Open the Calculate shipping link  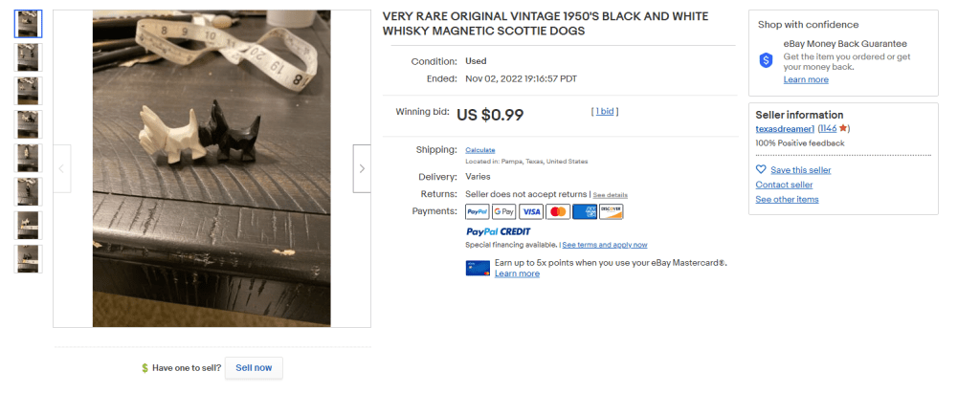point(480,150)
